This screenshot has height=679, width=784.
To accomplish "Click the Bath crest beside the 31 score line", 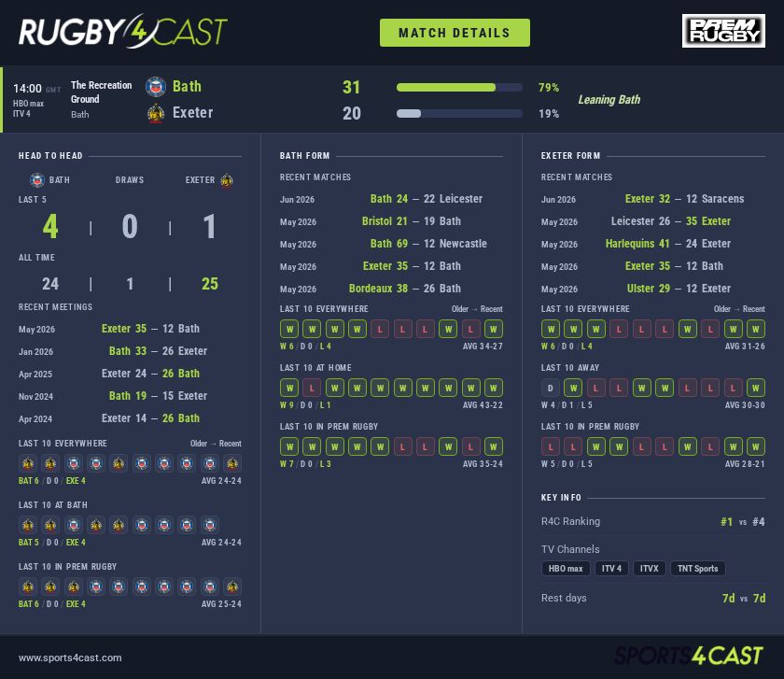I will point(156,87).
